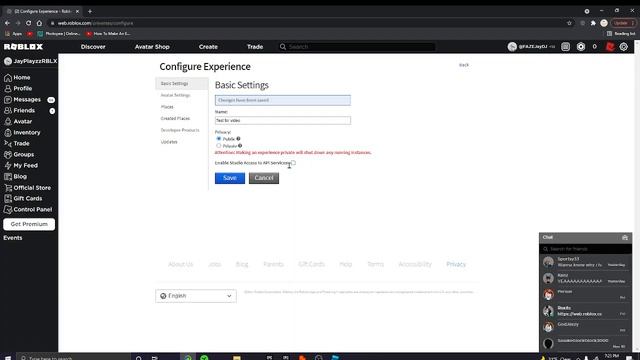Image resolution: width=640 pixels, height=360 pixels.
Task: Enable Studio Access to API Services checkbox
Action: pyautogui.click(x=293, y=163)
